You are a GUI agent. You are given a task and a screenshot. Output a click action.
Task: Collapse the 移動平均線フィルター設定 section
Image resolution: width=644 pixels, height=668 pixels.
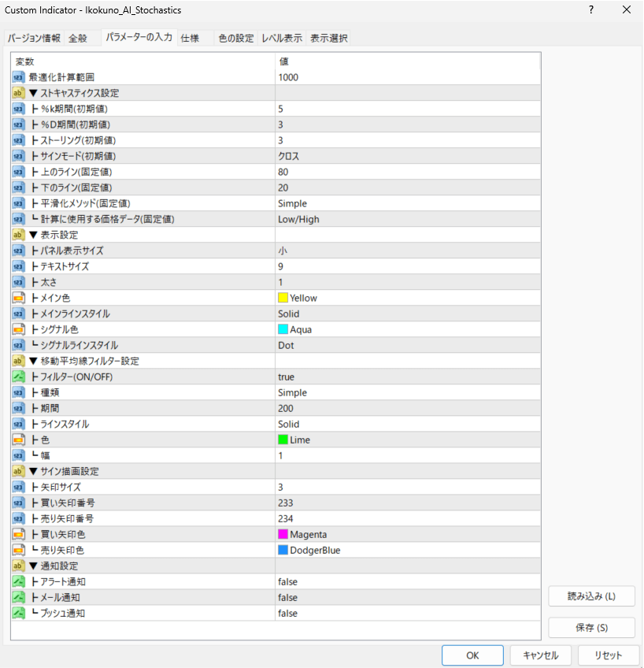click(31, 360)
